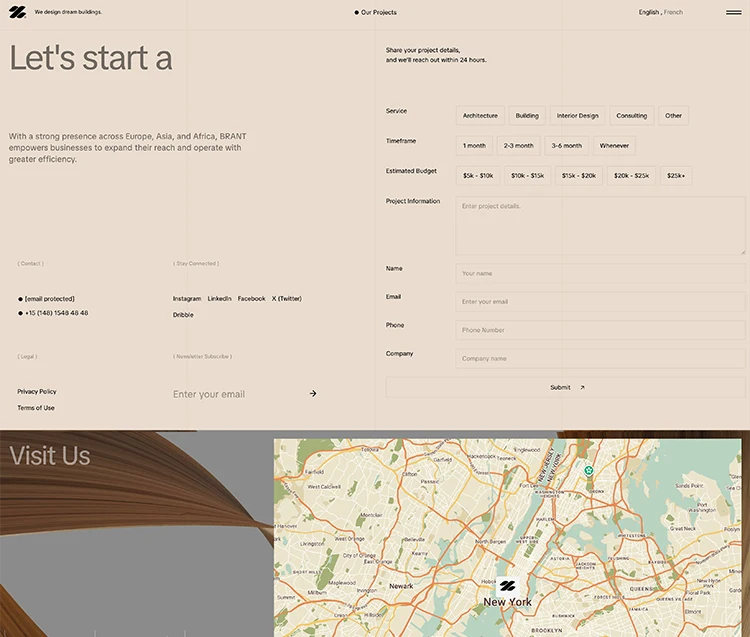Image resolution: width=750 pixels, height=637 pixels.
Task: Select Architecture service option
Action: tap(480, 116)
